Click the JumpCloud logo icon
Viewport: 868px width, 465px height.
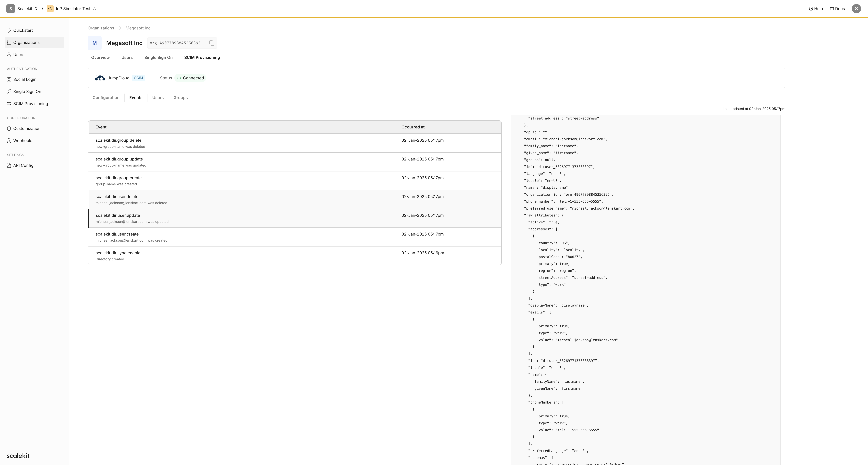[100, 78]
